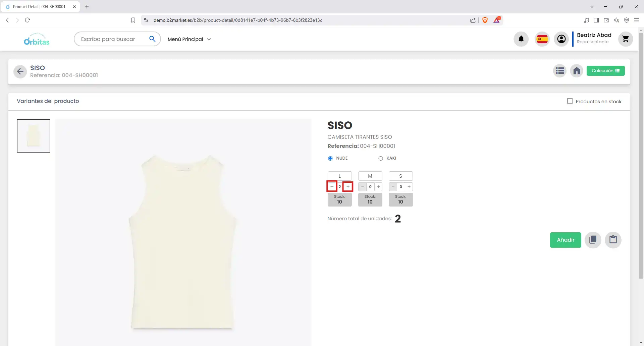Select the NUDE color option
Image resolution: width=644 pixels, height=346 pixels.
click(330, 158)
